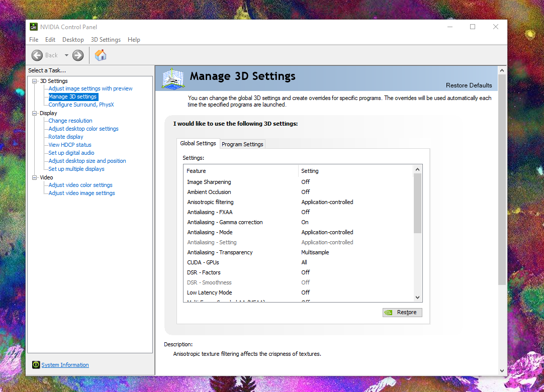
Task: Switch to the Program Settings tab
Action: coord(242,144)
